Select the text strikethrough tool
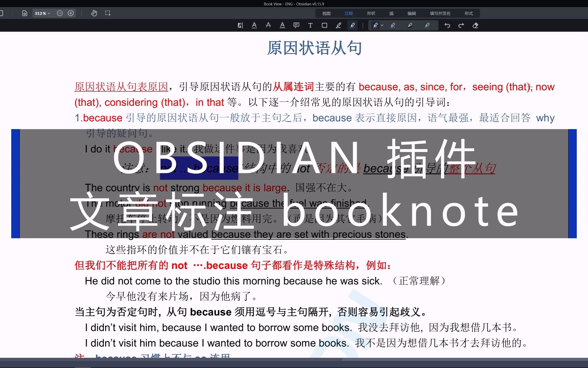Screen dimensions: 588x368 [x=269, y=26]
